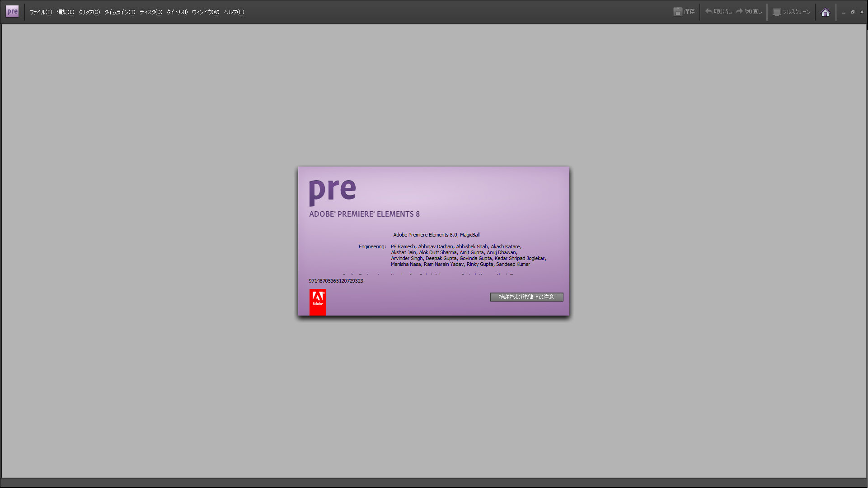Close the Premiere Elements window
The width and height of the screenshot is (868, 488).
pos(862,12)
